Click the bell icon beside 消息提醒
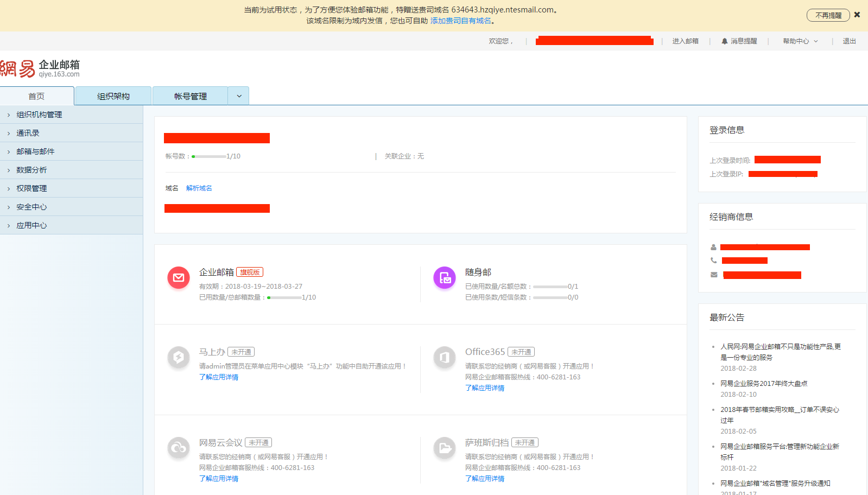868x495 pixels. click(724, 41)
